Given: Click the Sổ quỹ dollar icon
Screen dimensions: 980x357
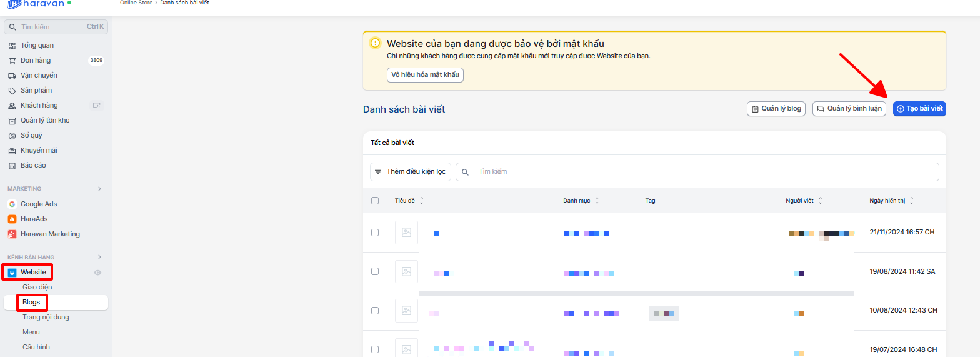Looking at the screenshot, I should 12,136.
